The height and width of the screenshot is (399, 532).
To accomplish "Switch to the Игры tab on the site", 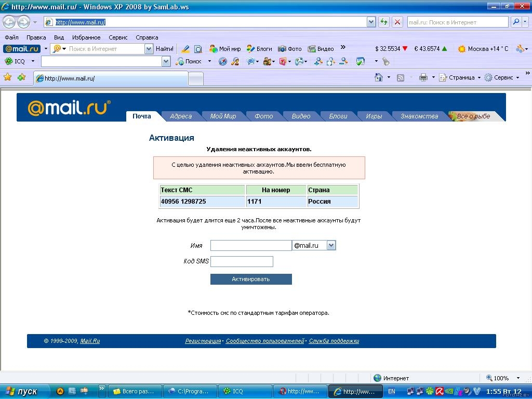I will point(374,116).
